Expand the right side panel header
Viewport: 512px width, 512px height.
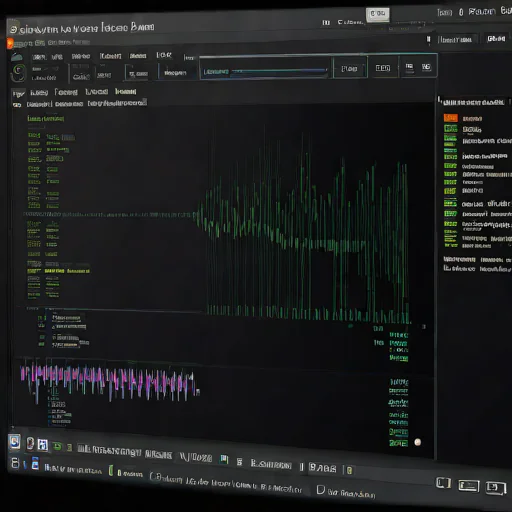pos(473,102)
